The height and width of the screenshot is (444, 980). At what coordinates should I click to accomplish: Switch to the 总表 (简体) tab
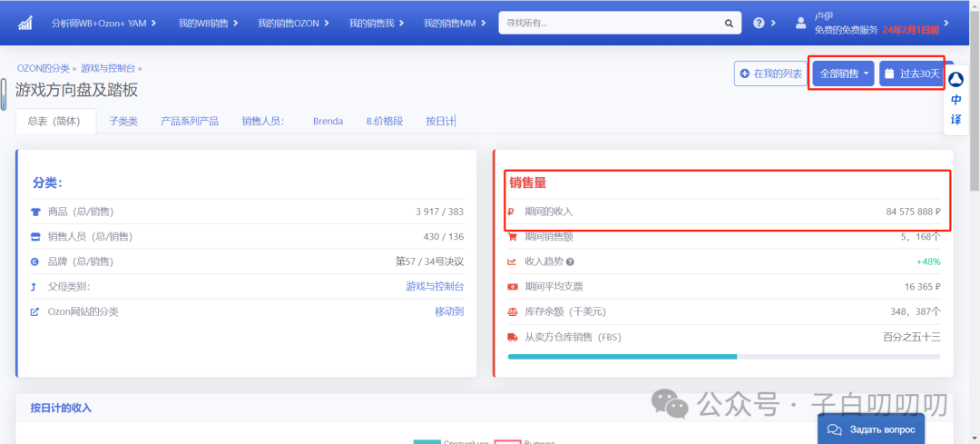(x=55, y=122)
